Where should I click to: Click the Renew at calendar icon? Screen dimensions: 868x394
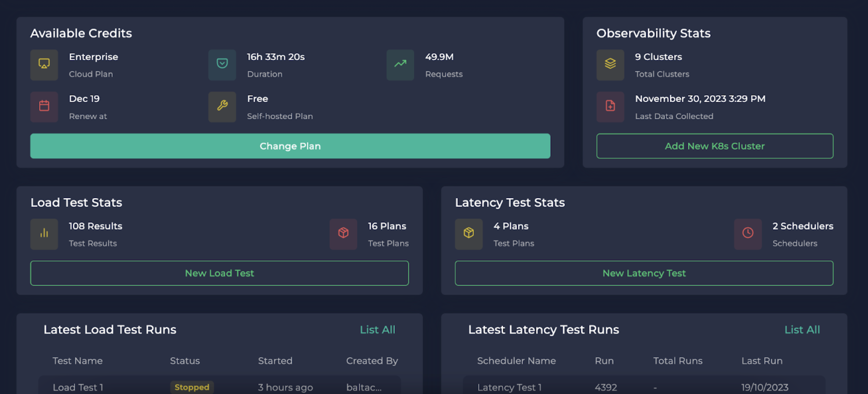click(x=44, y=106)
